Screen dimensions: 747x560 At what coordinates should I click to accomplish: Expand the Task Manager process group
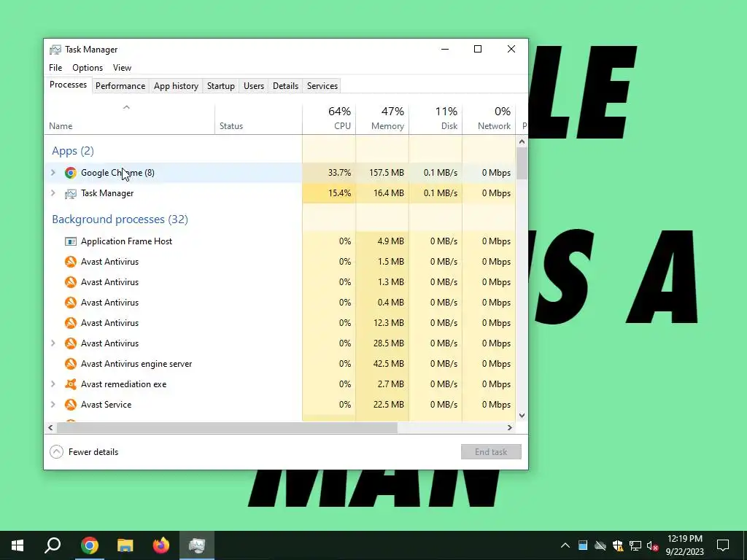coord(53,192)
